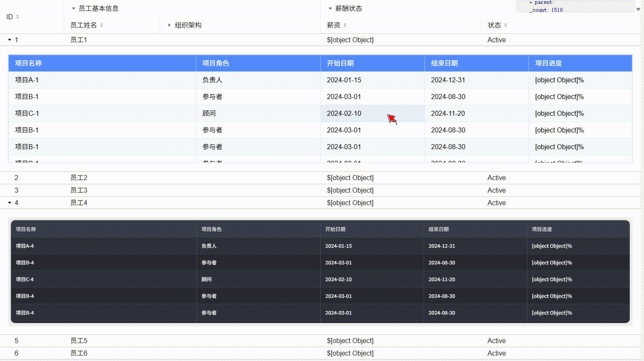Click the 项目角色 header in blue sub-table

258,63
